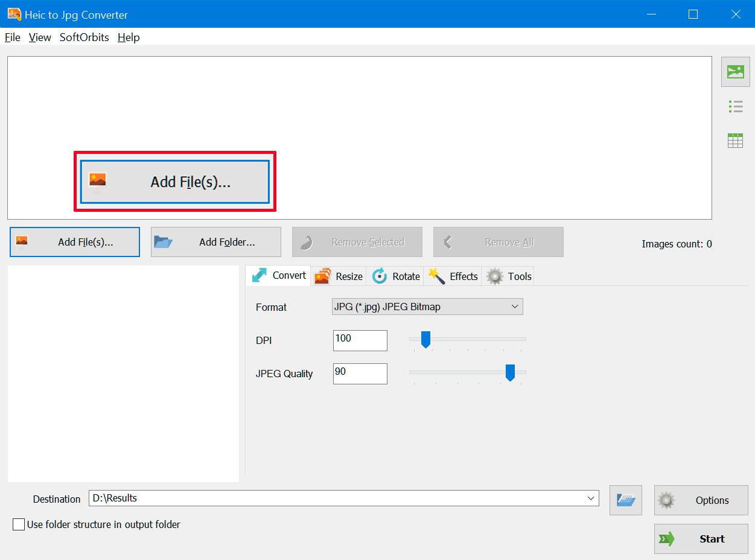
Task: Switch to list view mode
Action: pos(734,106)
